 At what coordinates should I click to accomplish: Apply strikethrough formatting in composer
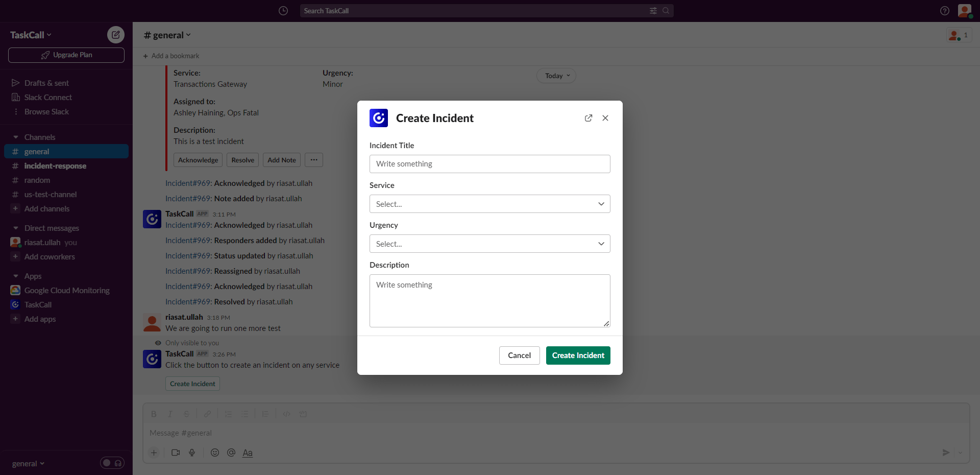pyautogui.click(x=186, y=414)
